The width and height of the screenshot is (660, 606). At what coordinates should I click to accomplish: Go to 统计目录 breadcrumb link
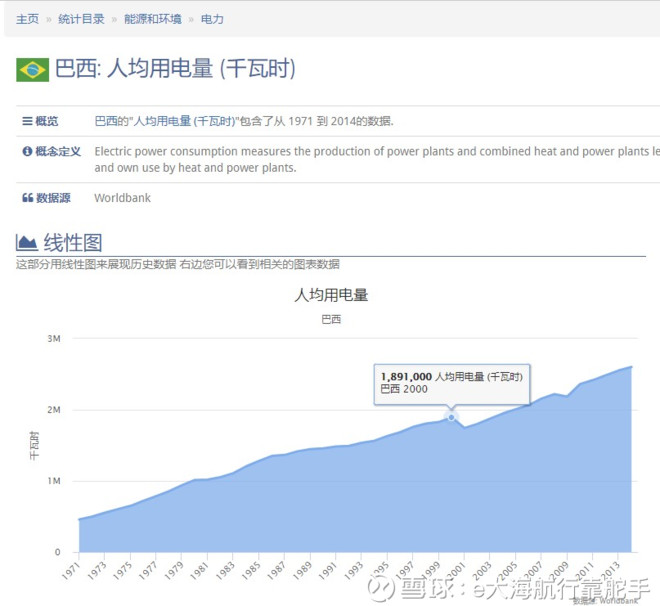pos(81,19)
